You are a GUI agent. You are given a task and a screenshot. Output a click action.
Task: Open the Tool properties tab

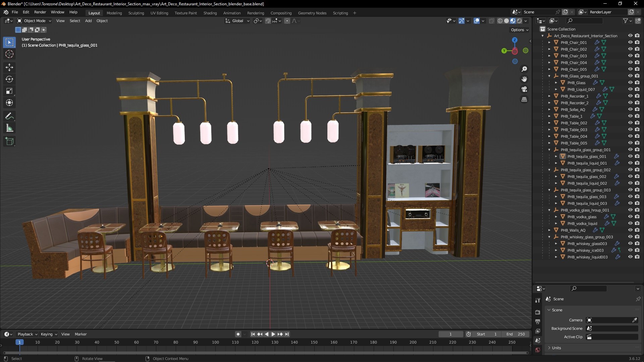tap(538, 300)
